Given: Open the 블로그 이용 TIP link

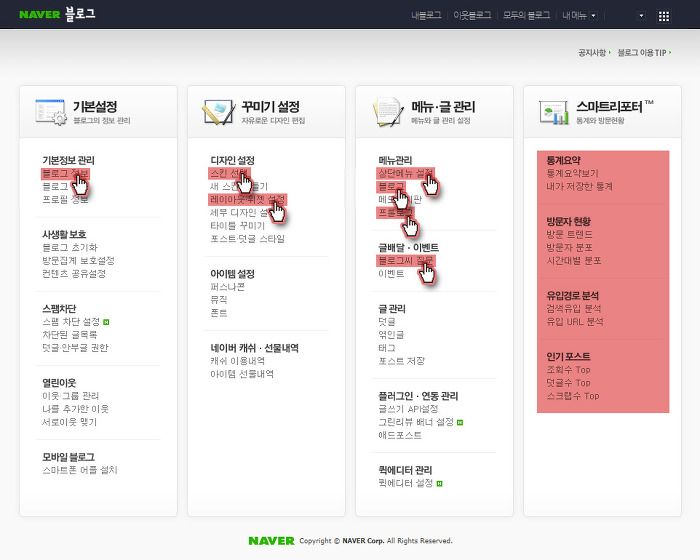Looking at the screenshot, I should pos(642,53).
